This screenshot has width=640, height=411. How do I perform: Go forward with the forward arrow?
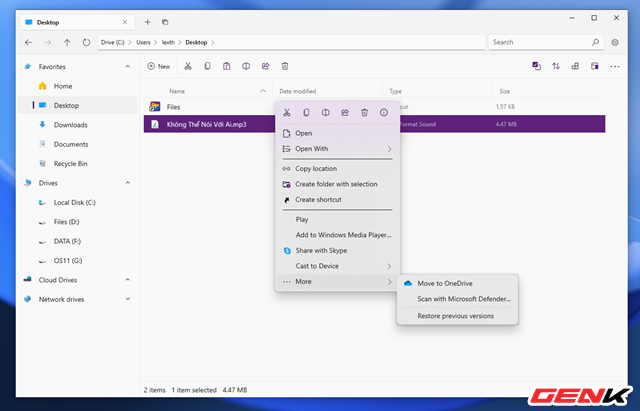(x=48, y=42)
